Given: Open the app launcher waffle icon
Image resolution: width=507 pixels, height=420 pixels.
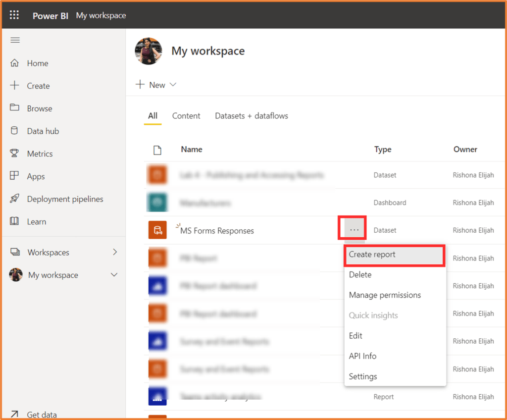Looking at the screenshot, I should [x=14, y=15].
